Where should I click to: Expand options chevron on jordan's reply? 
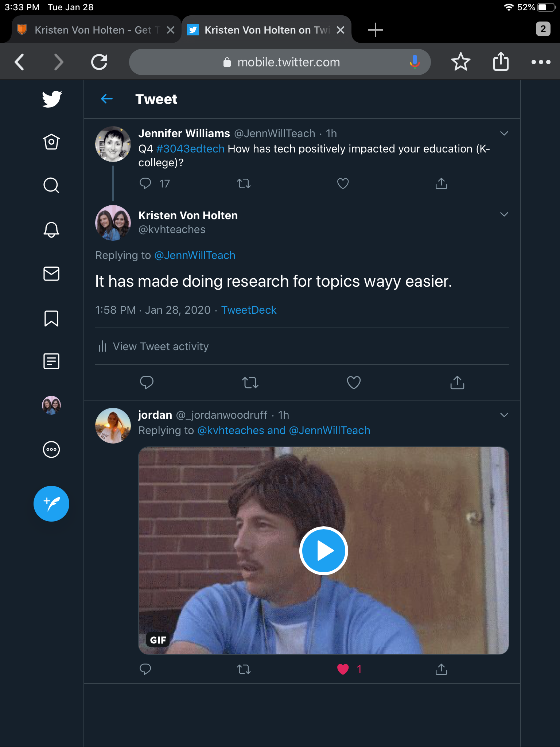[504, 415]
